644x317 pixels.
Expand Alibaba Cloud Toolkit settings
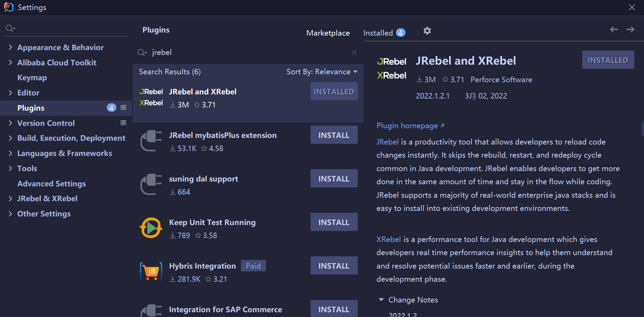[x=10, y=63]
